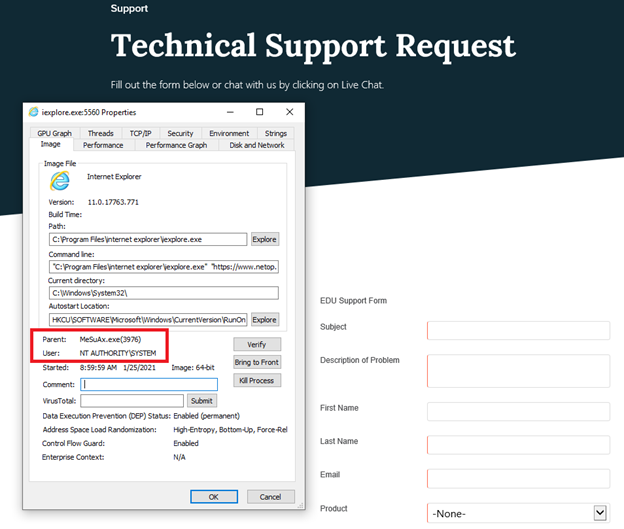This screenshot has width=624, height=529.
Task: Open the Product dropdown list
Action: [518, 513]
